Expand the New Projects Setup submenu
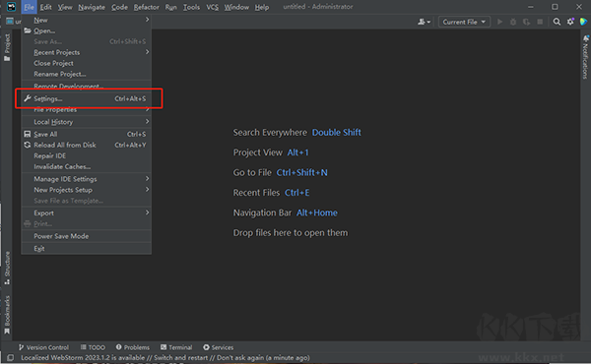This screenshot has width=591, height=364. coord(87,190)
